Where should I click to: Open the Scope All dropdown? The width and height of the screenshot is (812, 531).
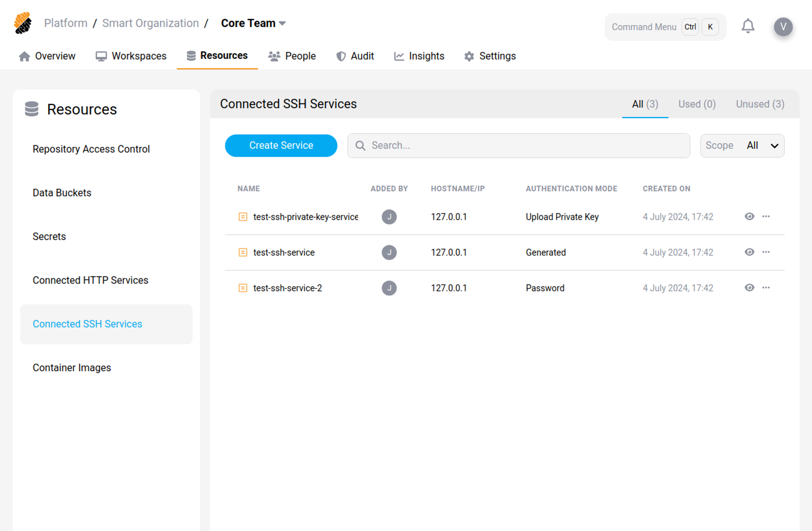(x=742, y=145)
